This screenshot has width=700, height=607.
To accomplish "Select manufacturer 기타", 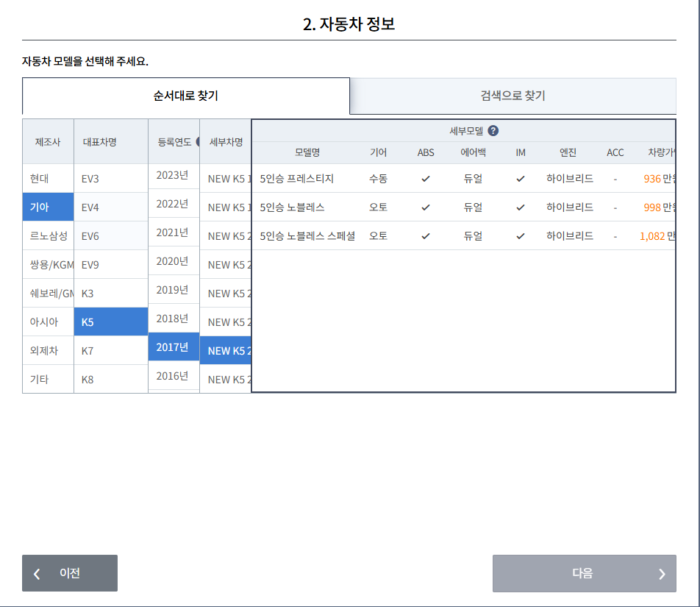I will coord(49,379).
